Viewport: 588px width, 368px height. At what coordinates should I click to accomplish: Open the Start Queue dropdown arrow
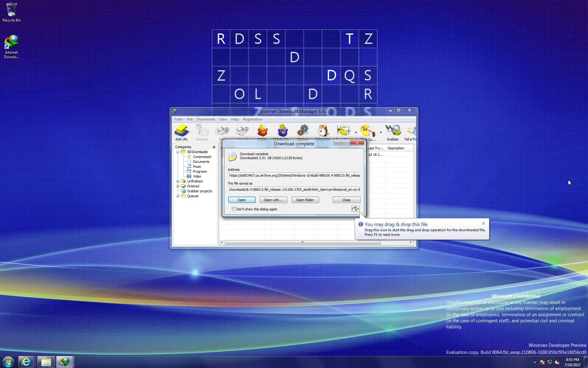356,132
